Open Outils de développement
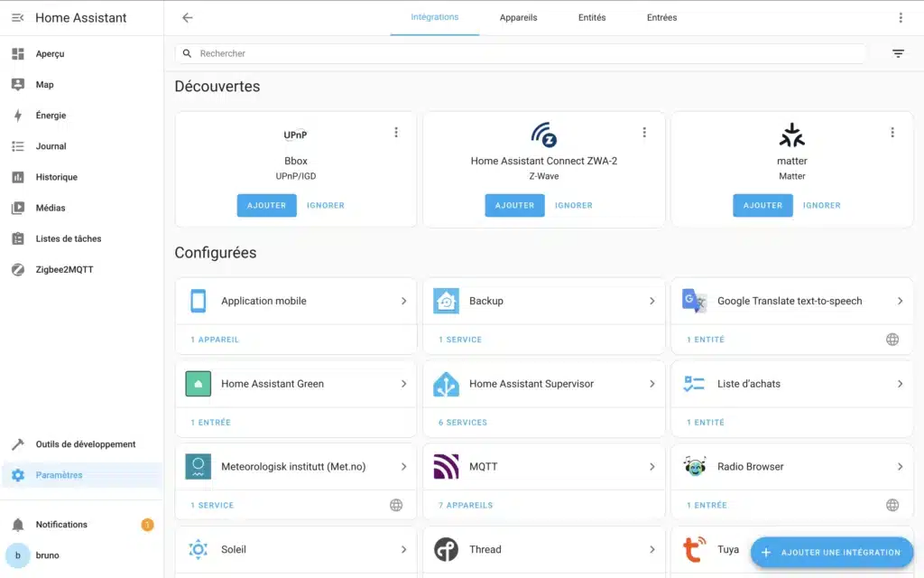This screenshot has height=578, width=924. click(81, 444)
